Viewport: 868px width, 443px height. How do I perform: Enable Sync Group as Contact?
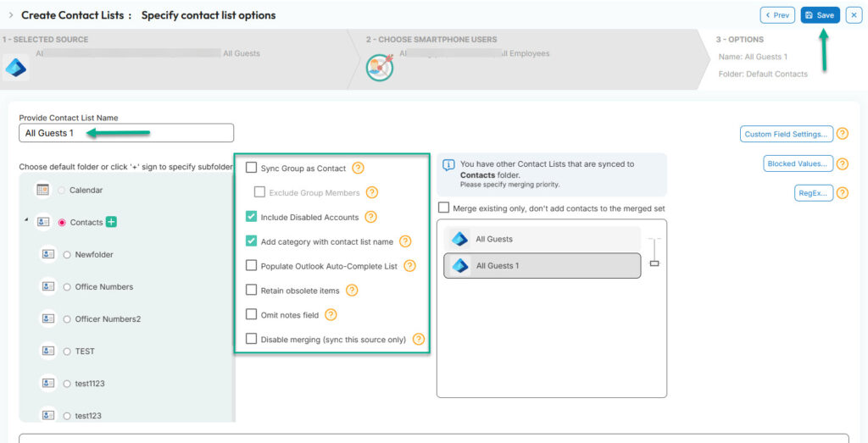pos(251,168)
